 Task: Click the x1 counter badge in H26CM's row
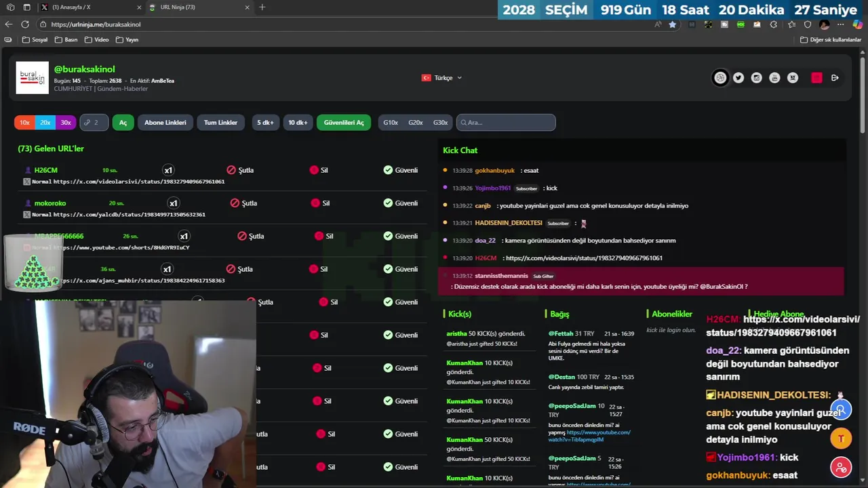coord(168,170)
